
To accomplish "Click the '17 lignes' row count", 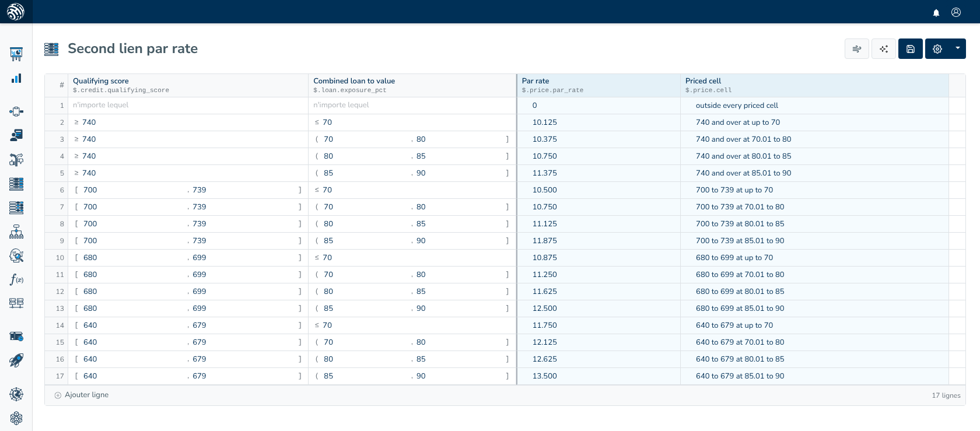I will click(946, 395).
